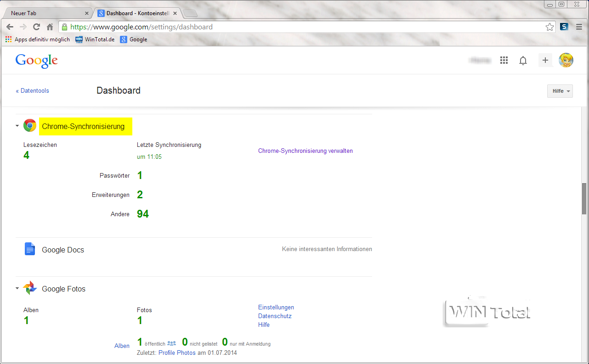Click the Google logo
Viewport: 589px width, 364px height.
37,61
